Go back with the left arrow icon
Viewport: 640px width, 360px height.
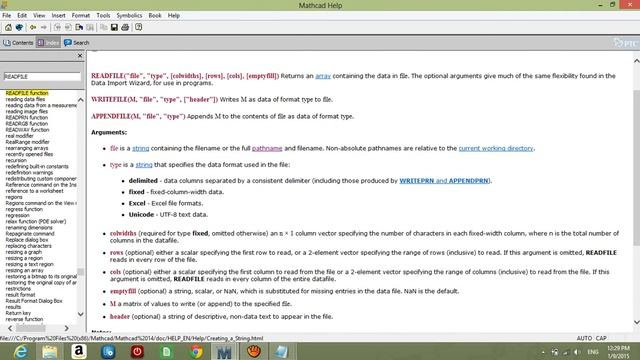(x=33, y=27)
